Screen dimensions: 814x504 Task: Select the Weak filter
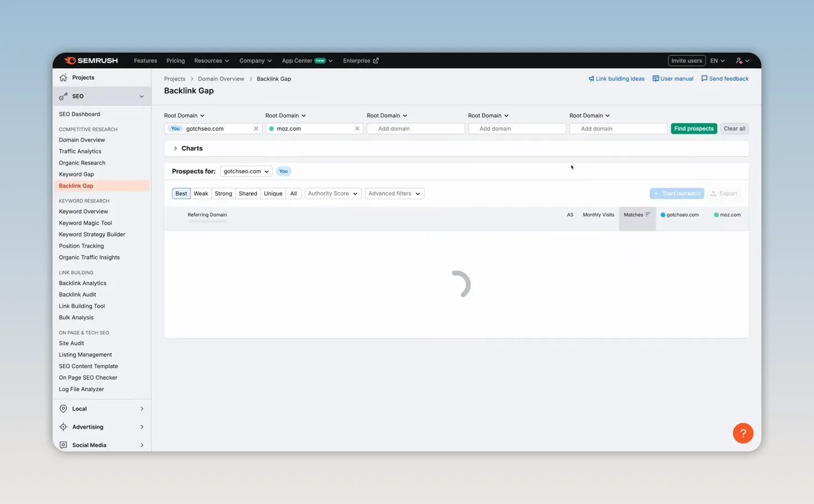201,194
